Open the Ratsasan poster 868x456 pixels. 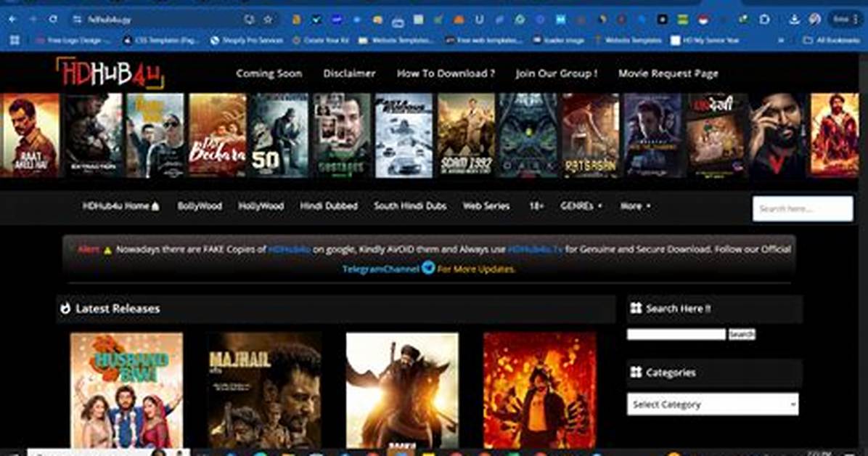pos(591,135)
